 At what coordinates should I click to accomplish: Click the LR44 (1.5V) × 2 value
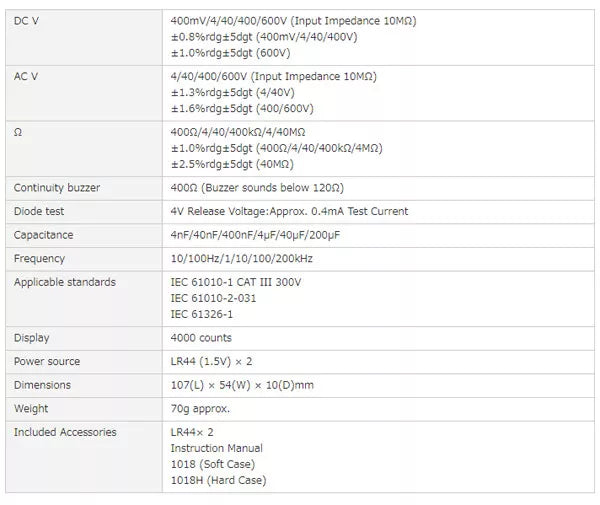point(212,361)
